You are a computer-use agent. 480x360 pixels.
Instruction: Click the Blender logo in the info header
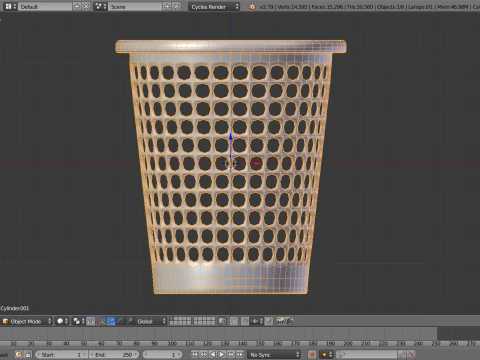[252, 6]
